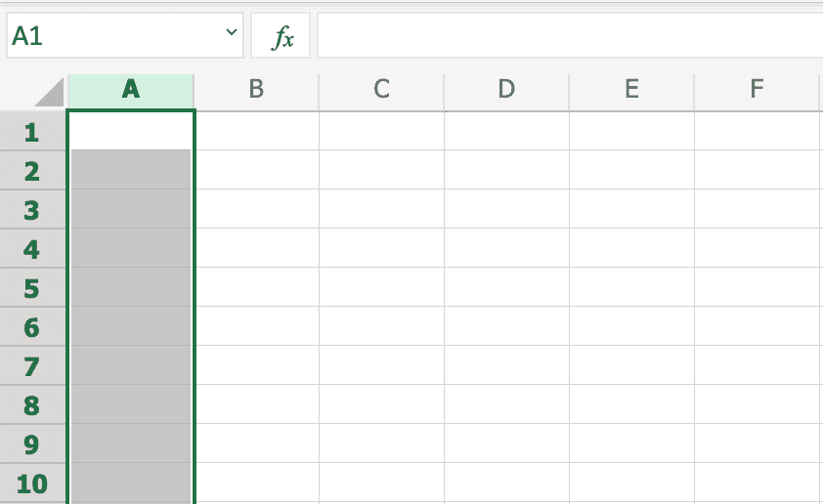Click cell E7

[x=631, y=365]
